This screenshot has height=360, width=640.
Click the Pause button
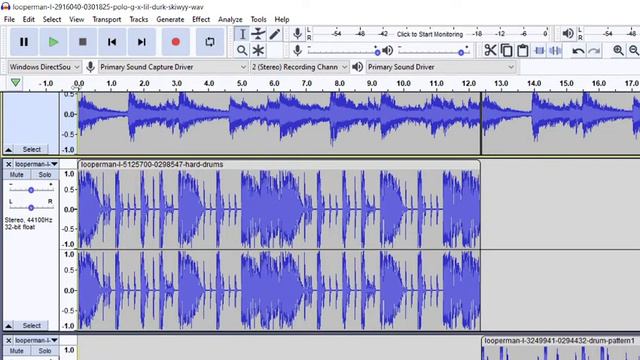tap(24, 42)
